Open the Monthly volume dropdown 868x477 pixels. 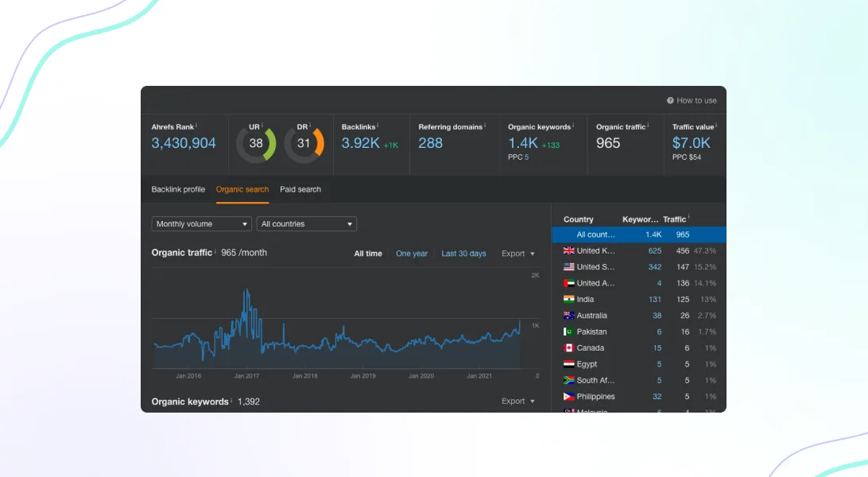202,223
